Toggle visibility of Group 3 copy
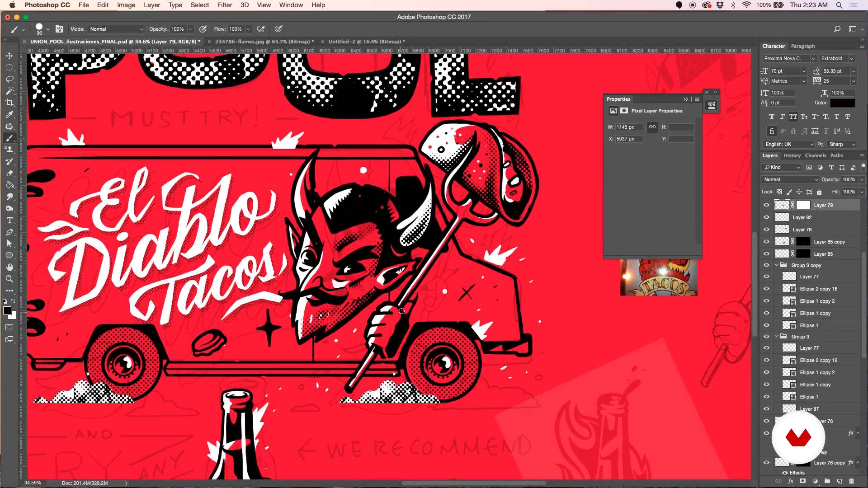The image size is (868, 488). click(x=766, y=265)
